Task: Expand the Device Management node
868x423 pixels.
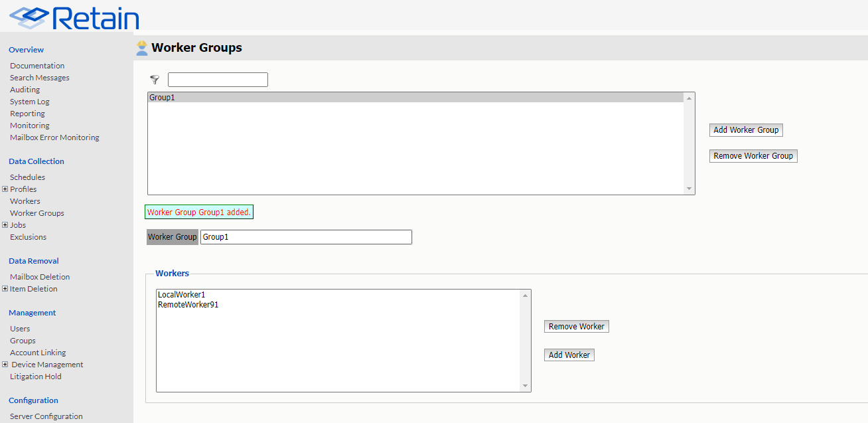Action: (5, 365)
